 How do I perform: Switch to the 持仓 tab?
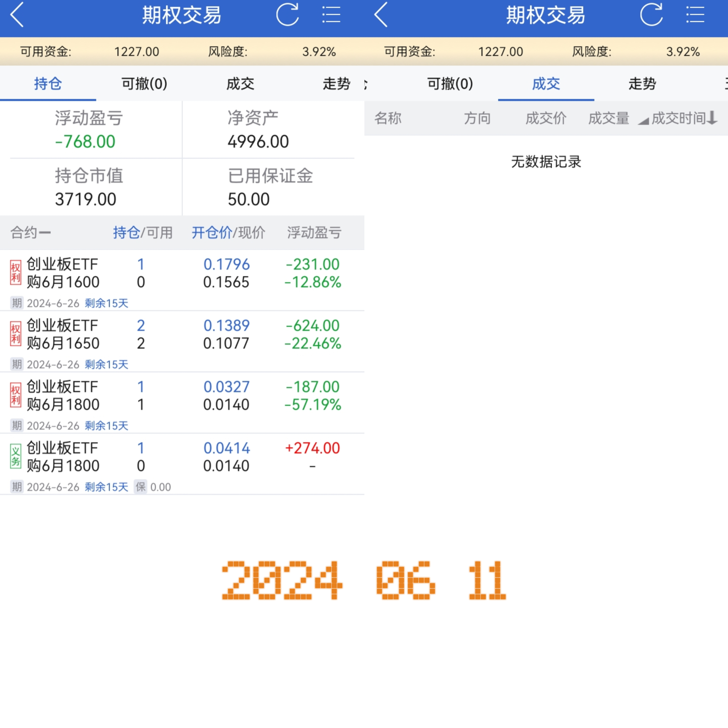coord(48,84)
